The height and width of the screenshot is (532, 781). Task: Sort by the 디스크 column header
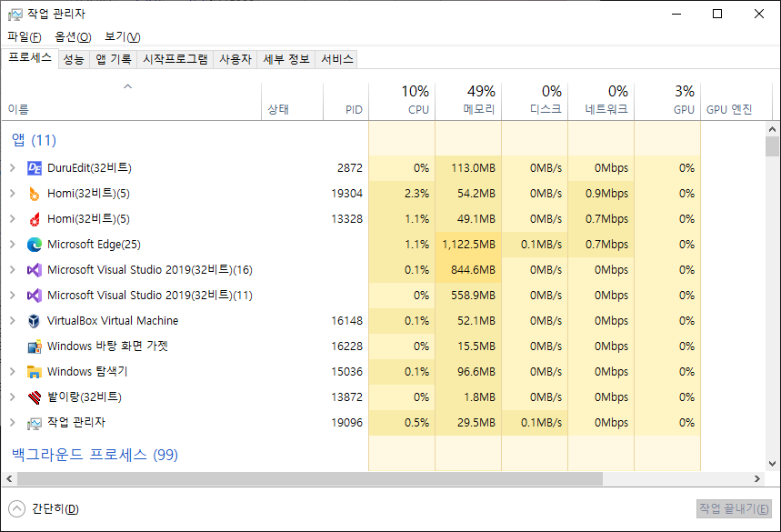coord(535,102)
